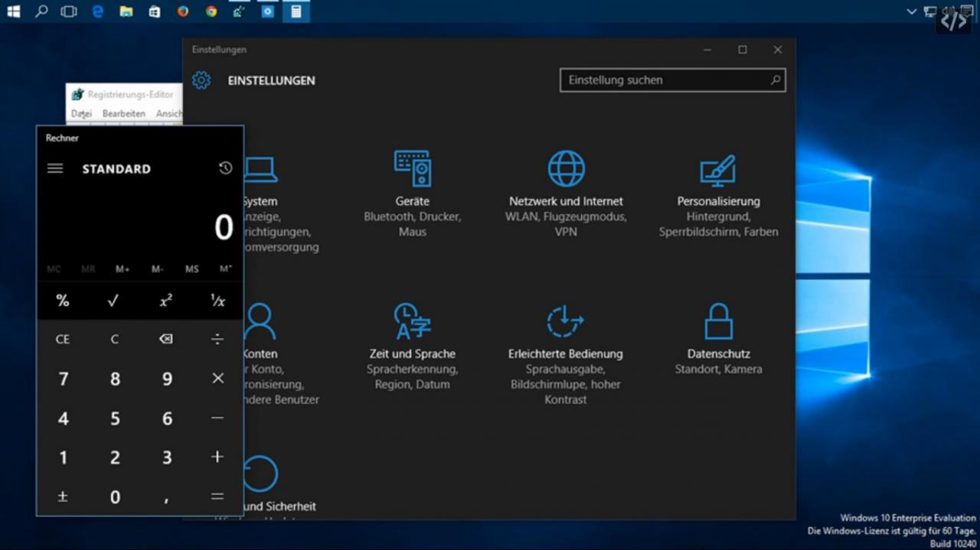Click the Einstellungen gear icon
Screen dimensions: 980x550
(x=201, y=80)
